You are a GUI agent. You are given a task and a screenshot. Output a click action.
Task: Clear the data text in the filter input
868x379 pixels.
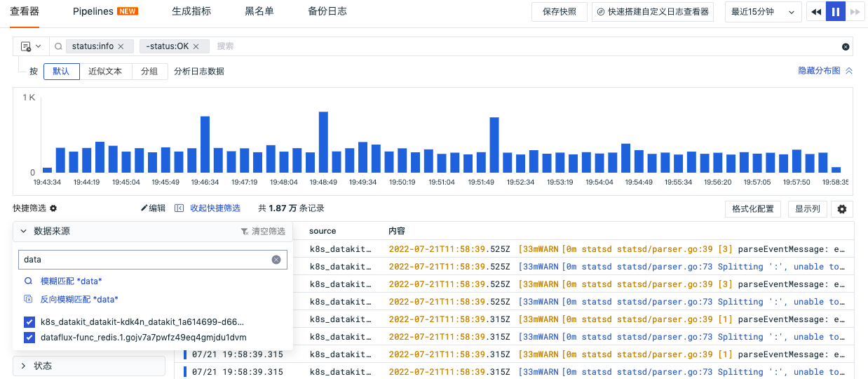pos(276,260)
